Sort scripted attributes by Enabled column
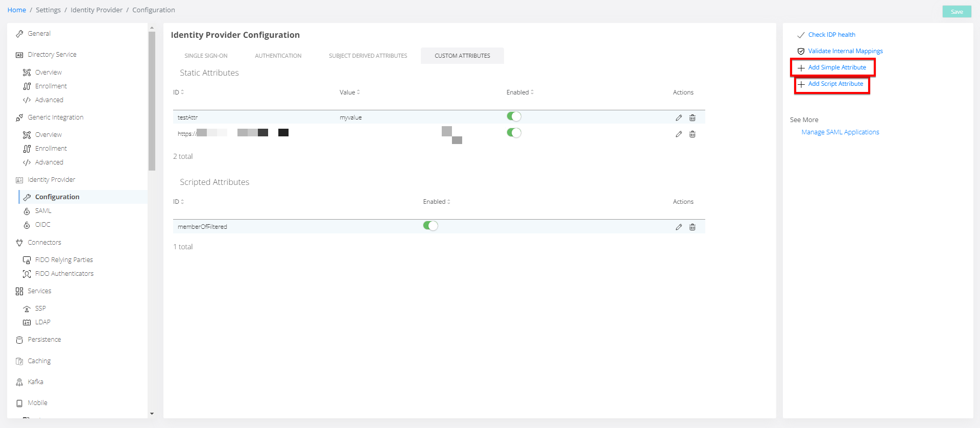Image resolution: width=980 pixels, height=428 pixels. click(x=436, y=202)
